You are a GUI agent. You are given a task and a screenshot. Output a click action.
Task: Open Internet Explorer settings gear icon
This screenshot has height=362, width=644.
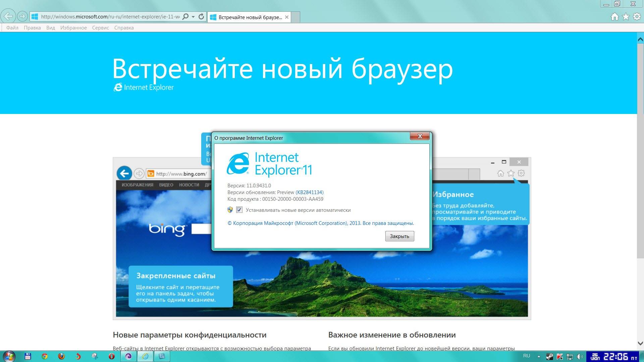click(x=636, y=17)
